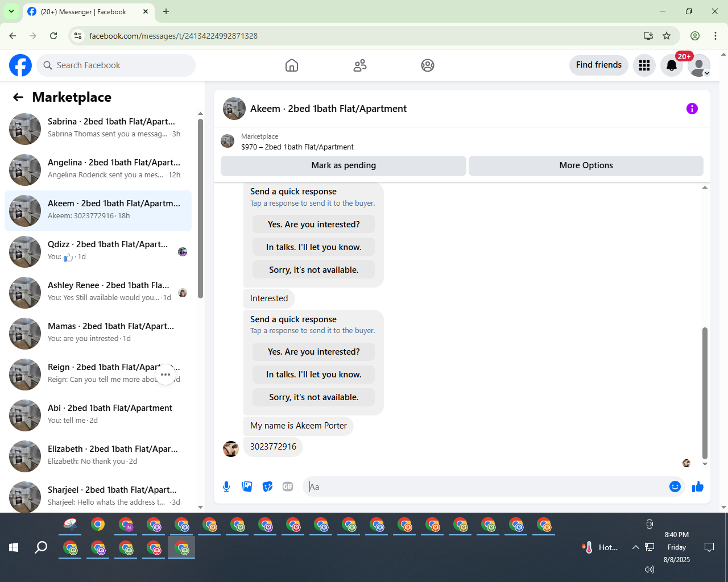
Task: Open Chrome three-dot menu
Action: tap(715, 36)
